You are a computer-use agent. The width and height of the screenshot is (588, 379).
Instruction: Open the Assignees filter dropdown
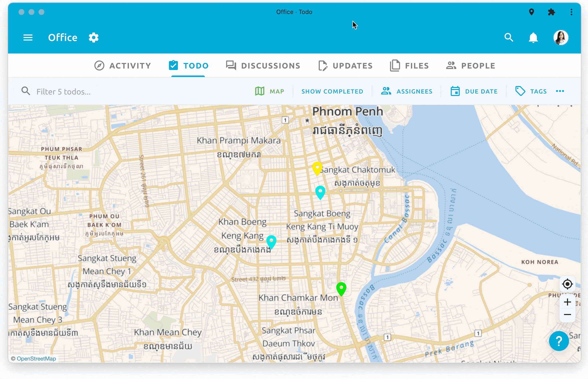click(x=406, y=91)
